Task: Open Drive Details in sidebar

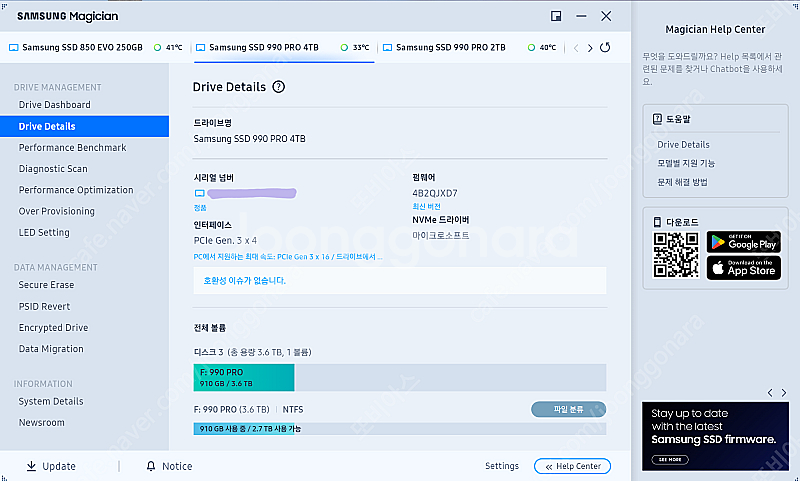Action: click(84, 126)
